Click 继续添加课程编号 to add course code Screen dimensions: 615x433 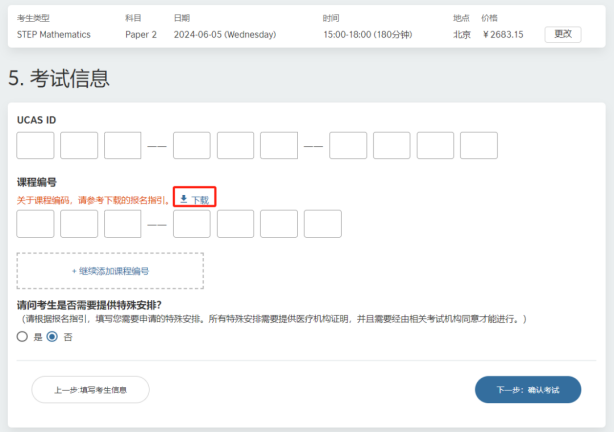tap(110, 271)
